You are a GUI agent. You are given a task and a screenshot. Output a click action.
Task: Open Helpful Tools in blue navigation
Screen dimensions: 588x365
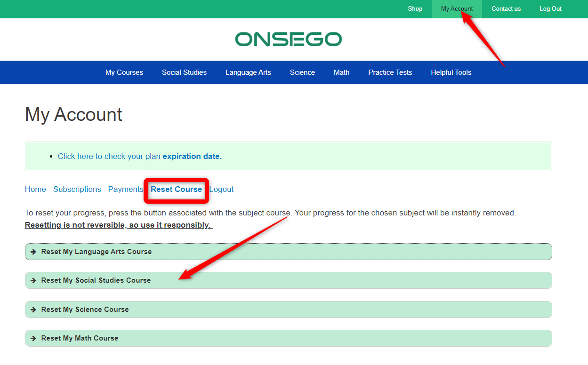tap(451, 72)
